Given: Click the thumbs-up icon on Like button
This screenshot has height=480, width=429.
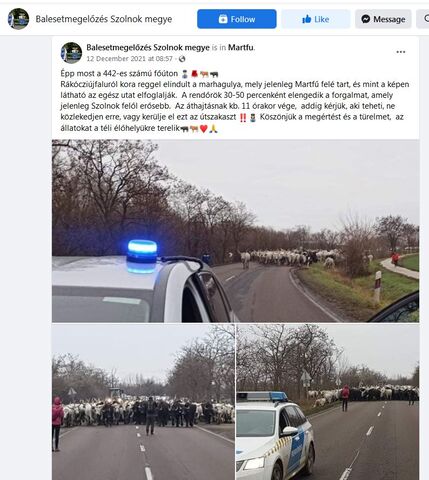Looking at the screenshot, I should pyautogui.click(x=306, y=19).
